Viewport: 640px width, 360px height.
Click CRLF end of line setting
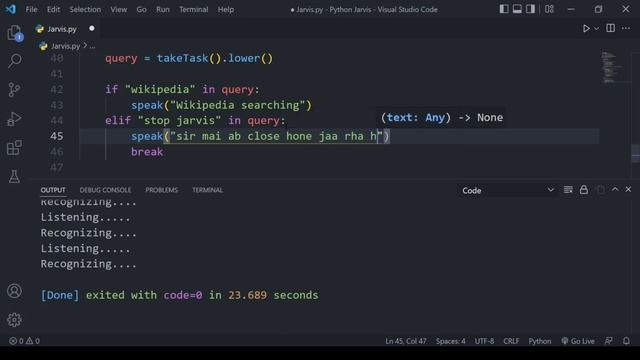(511, 341)
